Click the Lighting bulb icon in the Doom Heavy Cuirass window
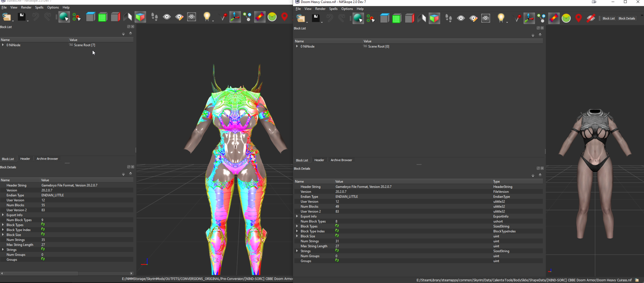The image size is (644, 283). pos(501,18)
